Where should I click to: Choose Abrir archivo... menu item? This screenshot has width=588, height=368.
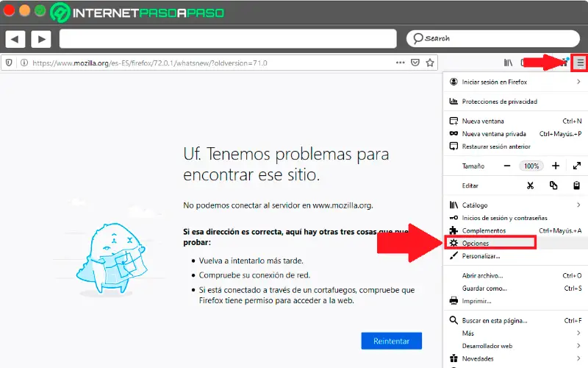point(516,275)
